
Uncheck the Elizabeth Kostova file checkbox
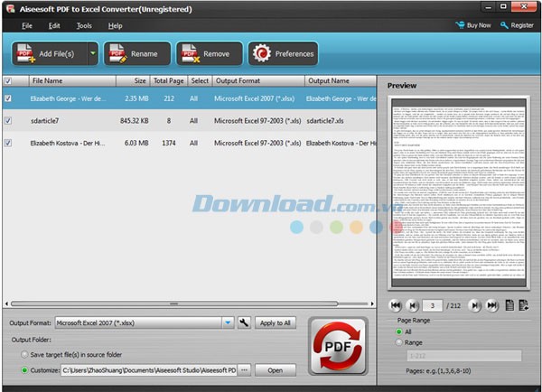point(7,143)
